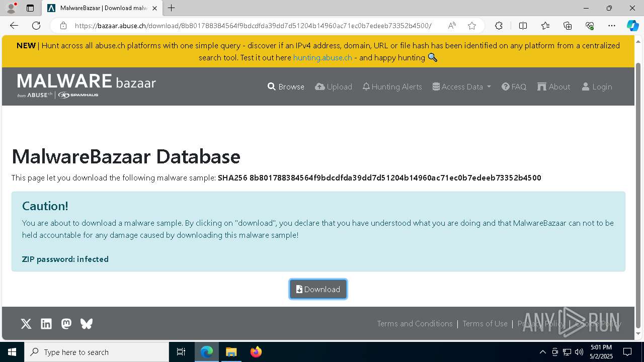
Task: Click the address bar URL
Action: (253, 26)
